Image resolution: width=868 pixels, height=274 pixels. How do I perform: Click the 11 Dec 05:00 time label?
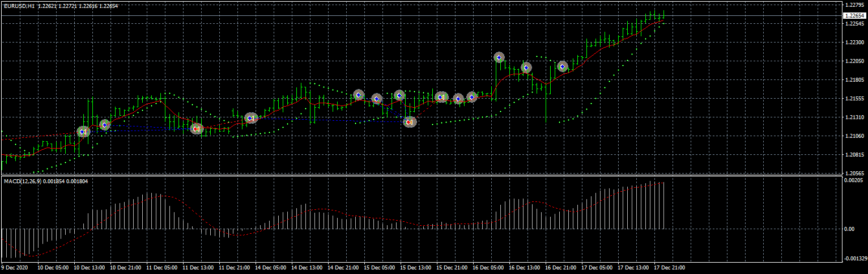click(162, 267)
